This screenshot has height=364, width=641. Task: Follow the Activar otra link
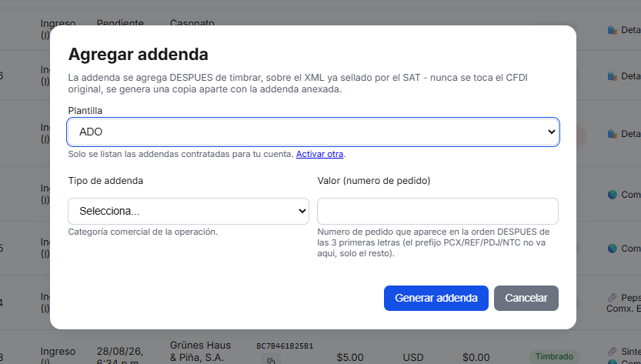point(319,154)
